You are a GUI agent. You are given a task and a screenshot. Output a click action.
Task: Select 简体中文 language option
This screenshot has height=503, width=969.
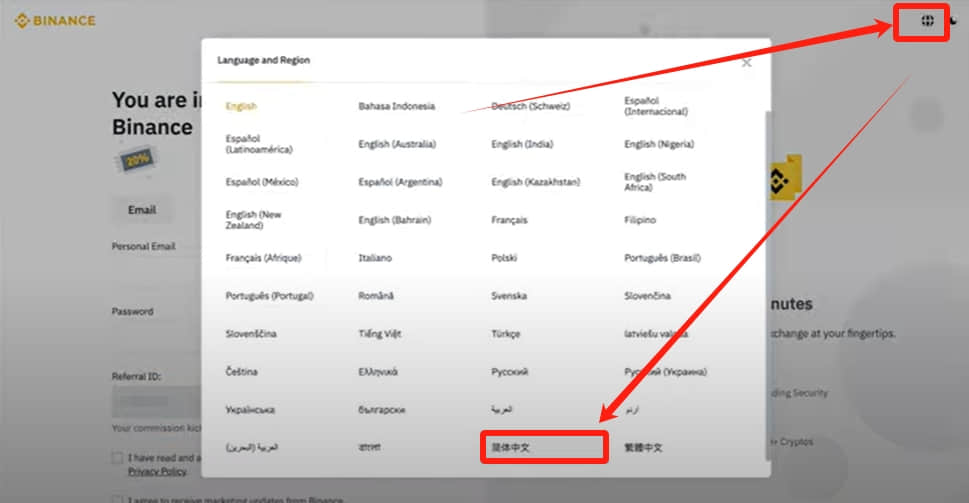click(510, 447)
